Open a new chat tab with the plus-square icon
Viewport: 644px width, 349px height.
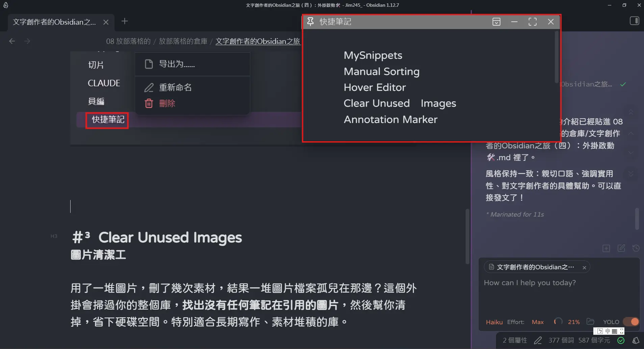tap(606, 248)
